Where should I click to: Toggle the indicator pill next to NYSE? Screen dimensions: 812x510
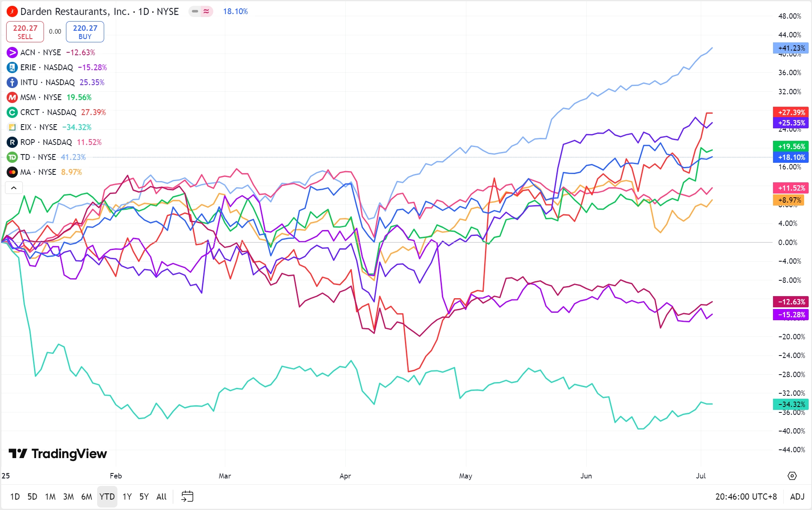201,12
